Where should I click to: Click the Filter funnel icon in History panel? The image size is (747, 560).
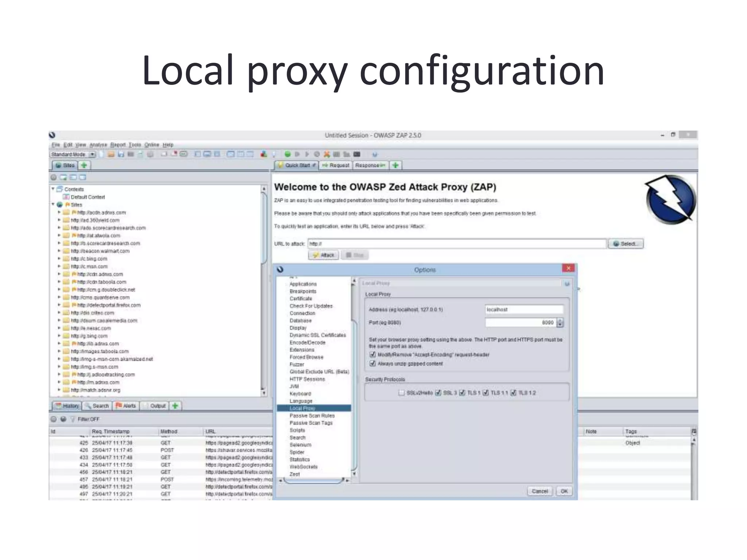click(x=73, y=419)
